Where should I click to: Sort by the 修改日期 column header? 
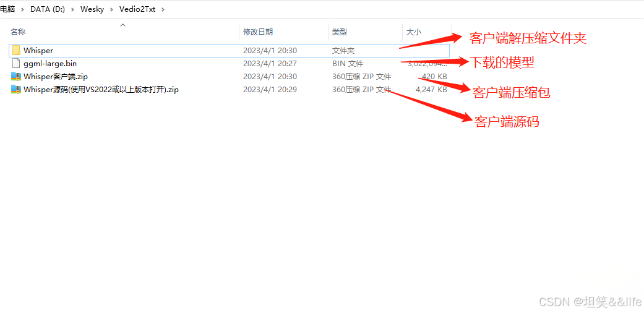pos(258,32)
